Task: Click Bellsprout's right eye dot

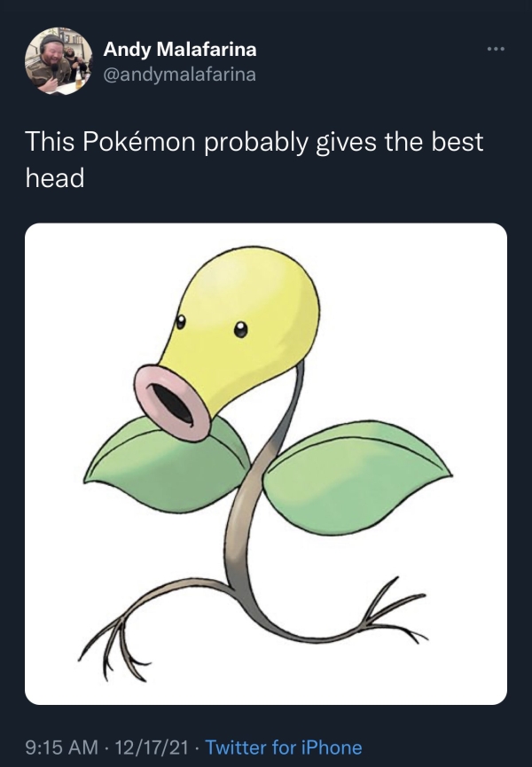Action: click(239, 331)
